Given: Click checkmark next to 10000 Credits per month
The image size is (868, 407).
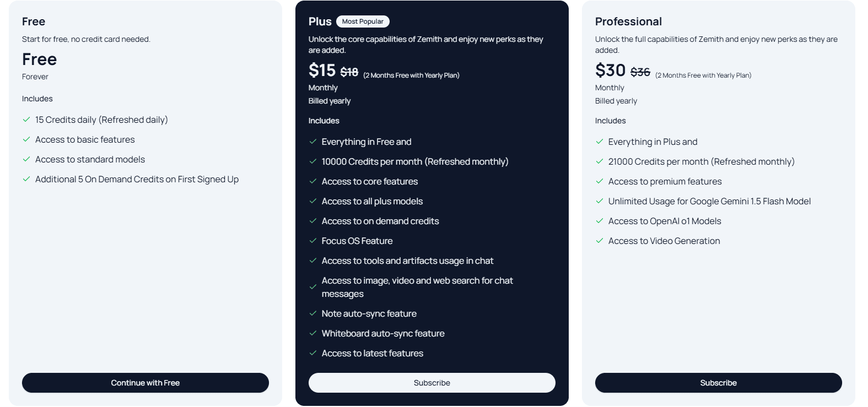Looking at the screenshot, I should (313, 161).
